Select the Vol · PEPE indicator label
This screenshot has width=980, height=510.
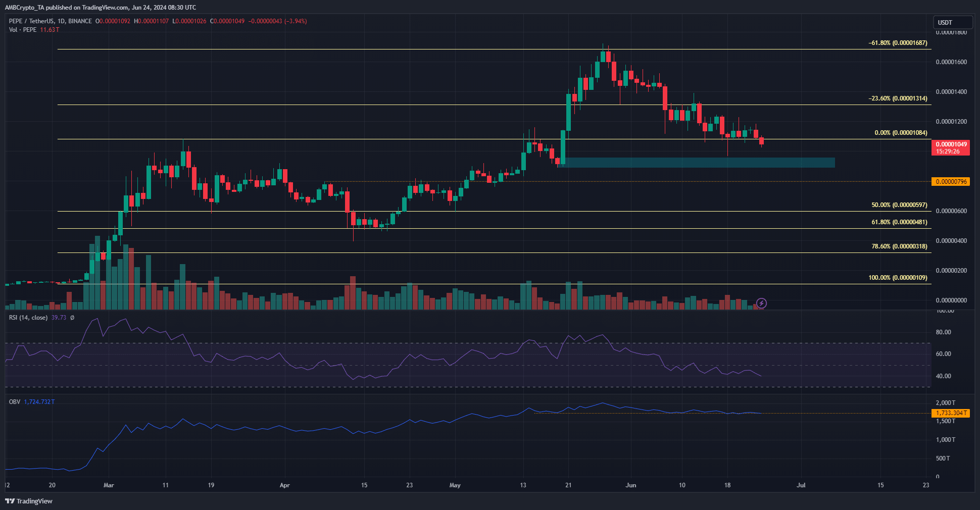click(23, 30)
